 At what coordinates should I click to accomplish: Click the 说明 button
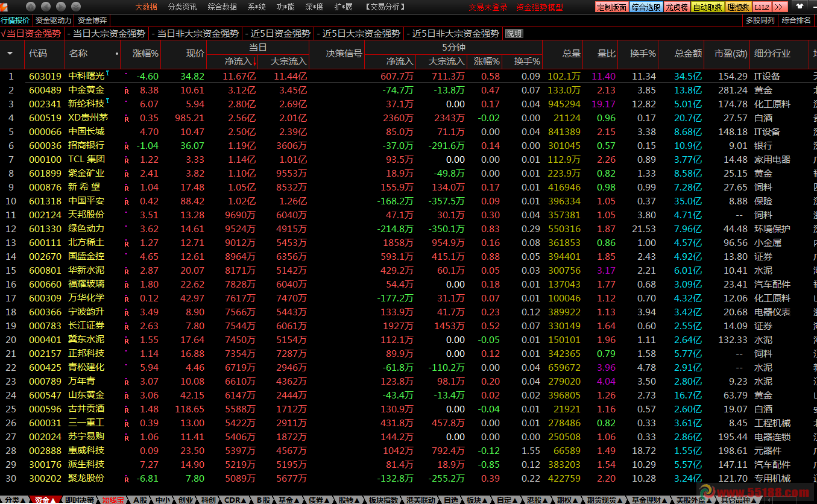tap(514, 34)
